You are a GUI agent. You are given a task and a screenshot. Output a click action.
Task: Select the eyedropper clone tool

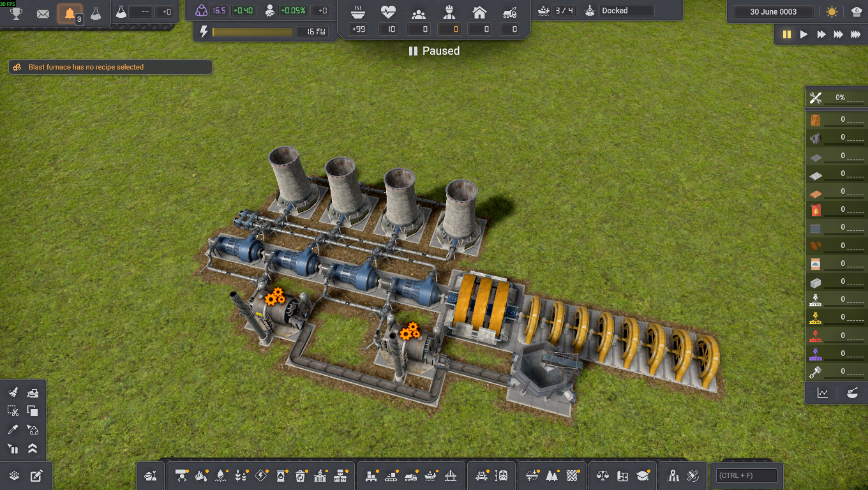click(13, 430)
